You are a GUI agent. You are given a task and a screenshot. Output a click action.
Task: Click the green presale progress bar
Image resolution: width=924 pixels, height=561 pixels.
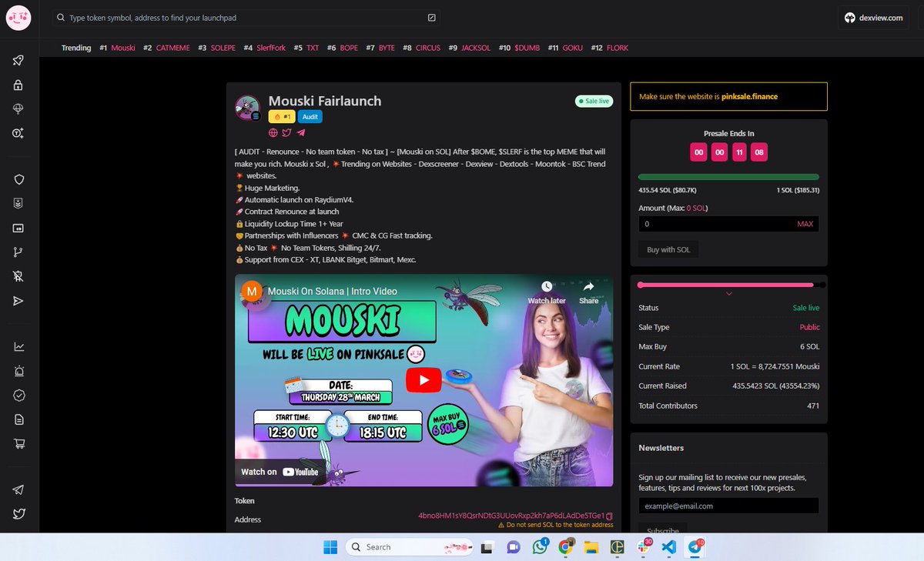point(728,177)
